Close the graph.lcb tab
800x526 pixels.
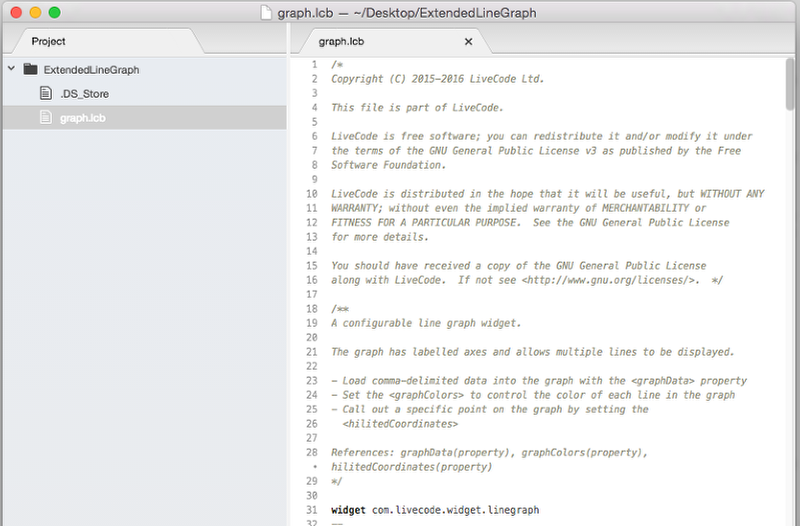[x=468, y=41]
